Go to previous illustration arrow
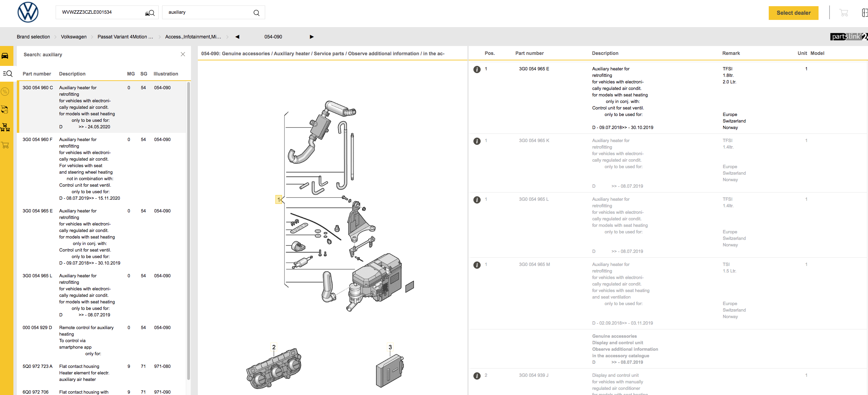 (x=237, y=37)
